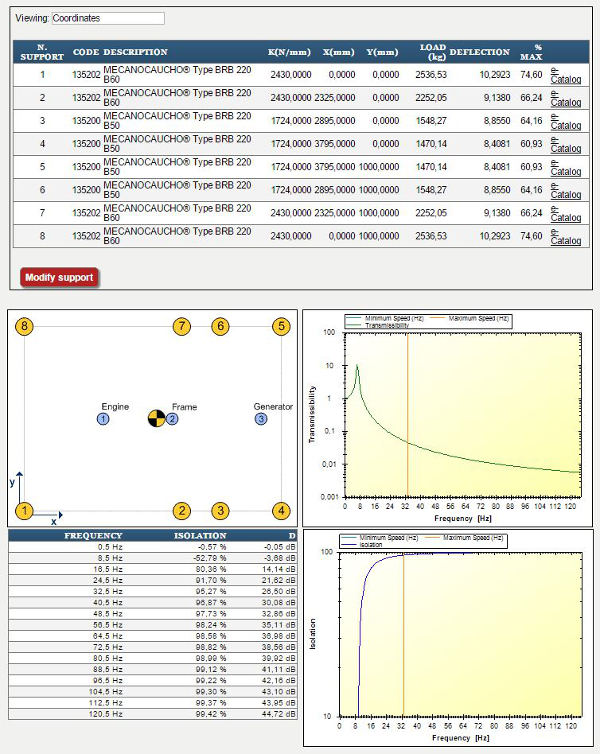Open e-Catalog link for support 4

[x=565, y=144]
